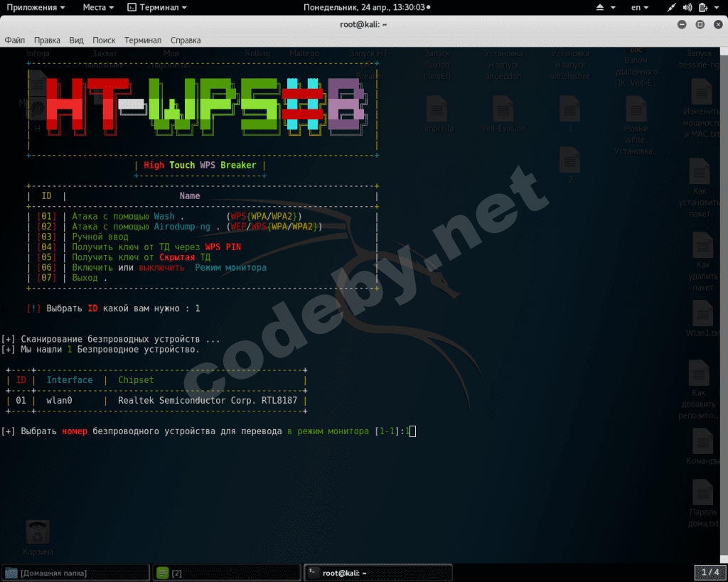Click the battery power icon in top panel

coord(703,7)
